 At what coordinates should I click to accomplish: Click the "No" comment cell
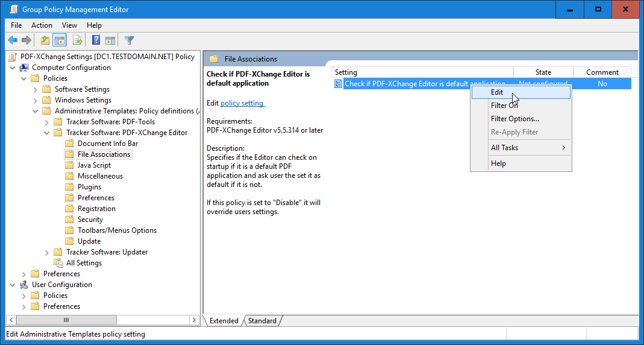[602, 84]
